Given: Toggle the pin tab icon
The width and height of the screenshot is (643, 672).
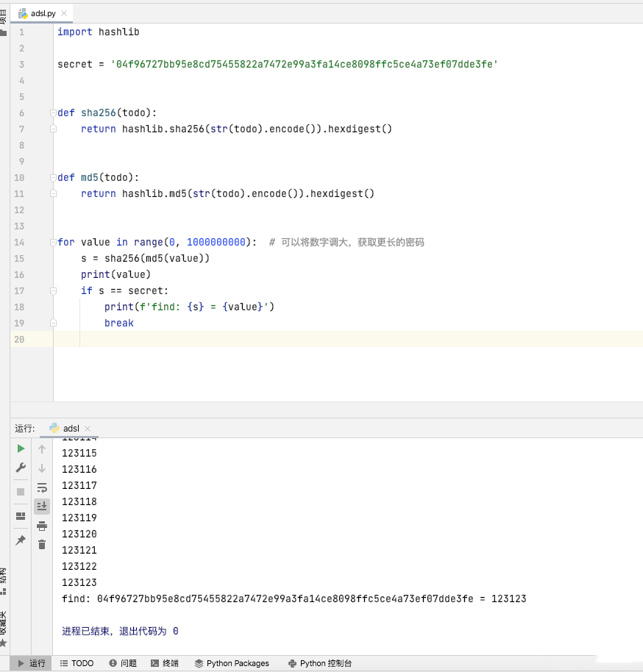Looking at the screenshot, I should click(21, 540).
